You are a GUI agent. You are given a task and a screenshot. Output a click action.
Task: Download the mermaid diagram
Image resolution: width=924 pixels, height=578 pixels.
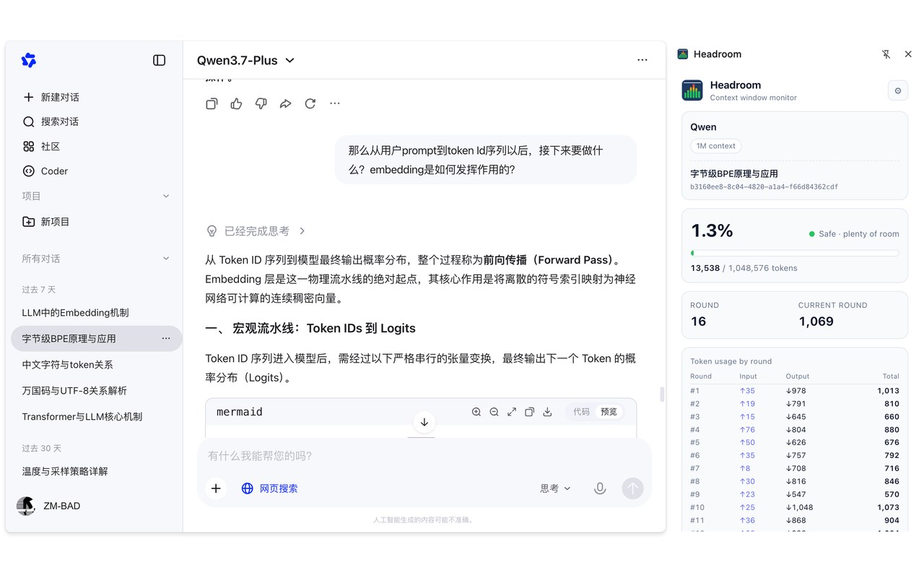[x=547, y=412]
